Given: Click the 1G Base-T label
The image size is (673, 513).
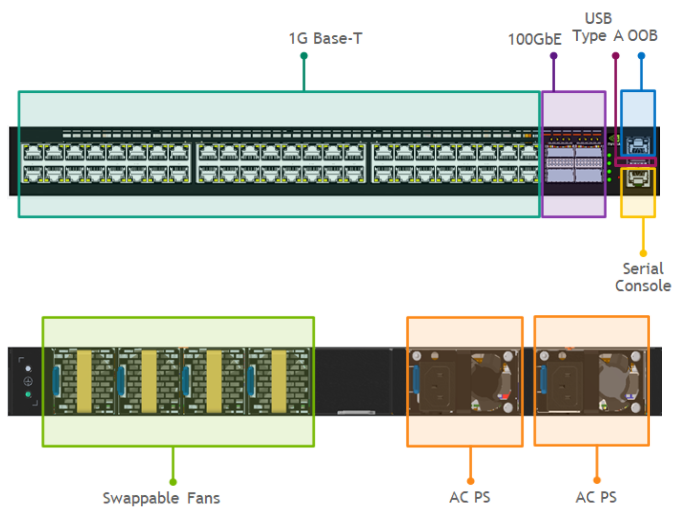Looking at the screenshot, I should pos(304,38).
